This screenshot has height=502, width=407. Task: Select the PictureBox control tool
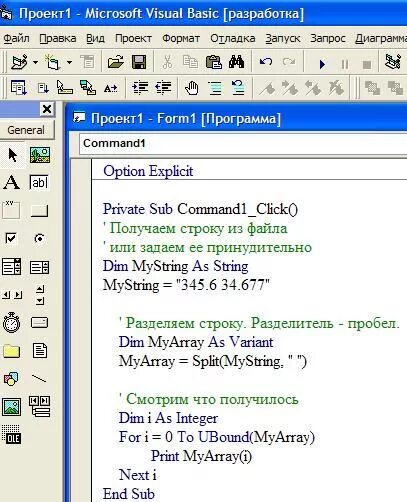pos(40,155)
